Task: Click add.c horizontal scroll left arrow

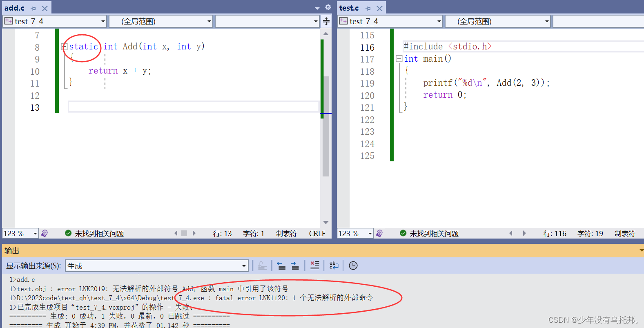Action: coord(176,233)
